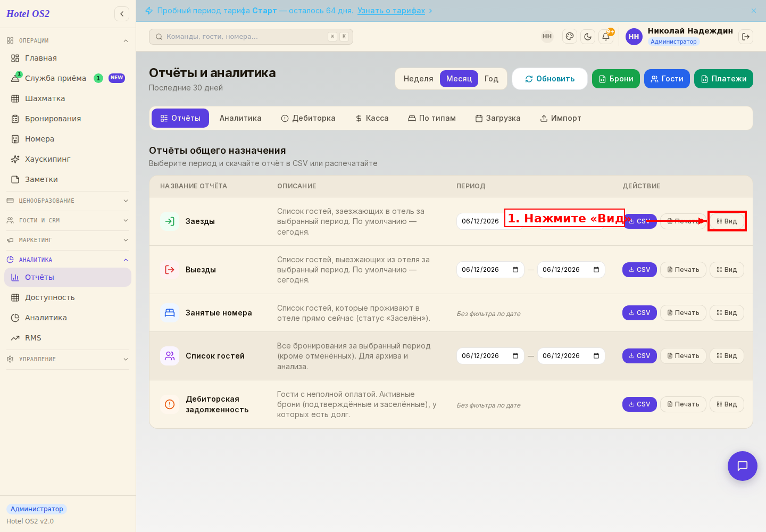Click the Платежи button
Image resolution: width=766 pixels, height=532 pixels.
[x=723, y=79]
